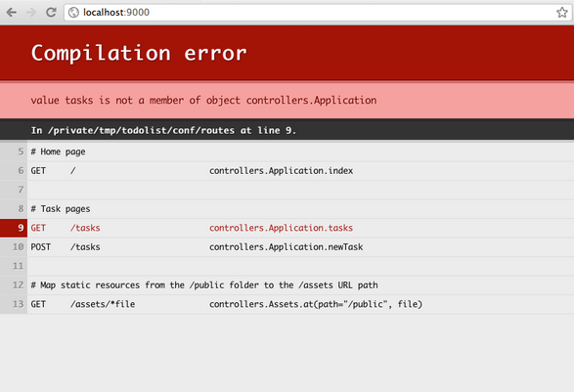574x392 pixels.
Task: Bookmark page with the star icon
Action: coord(562,13)
